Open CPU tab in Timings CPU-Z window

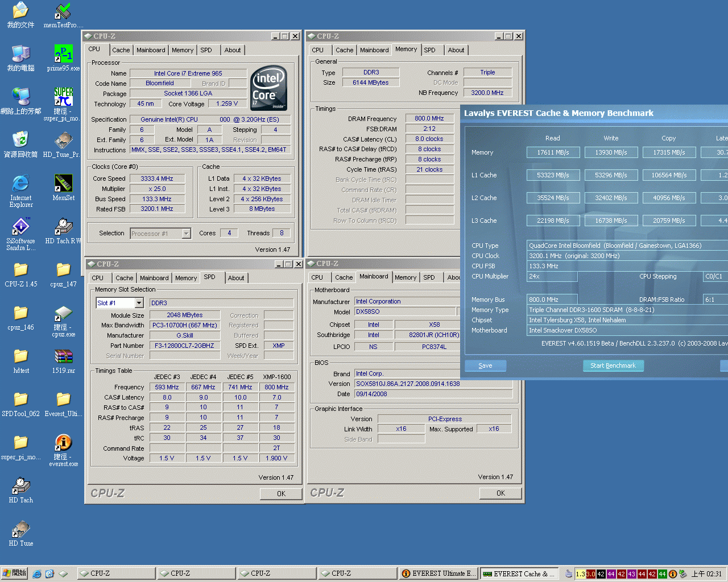coord(317,50)
